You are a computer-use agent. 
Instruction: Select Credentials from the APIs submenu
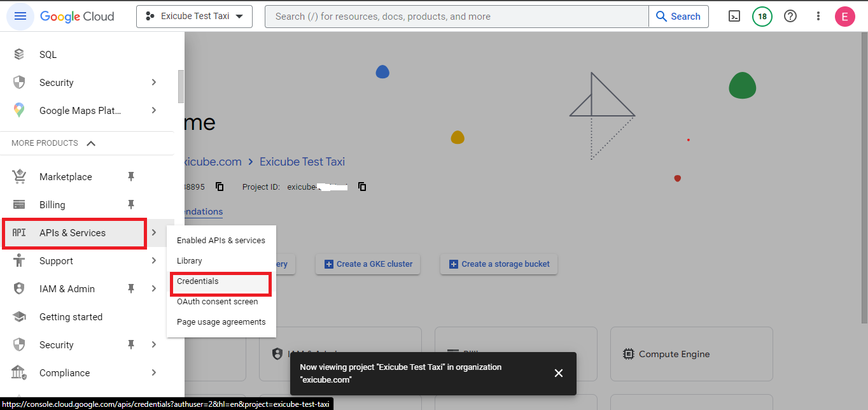pyautogui.click(x=198, y=281)
